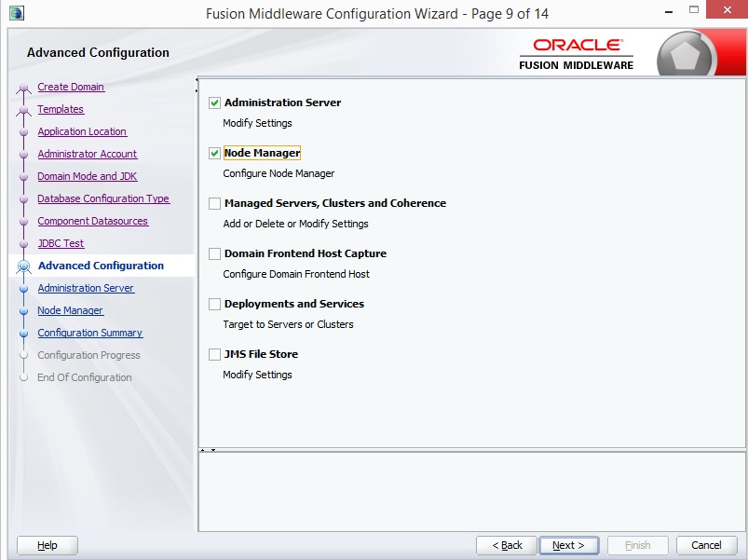Viewport: 748px width, 560px height.
Task: Open the JDBC Test step
Action: point(61,243)
